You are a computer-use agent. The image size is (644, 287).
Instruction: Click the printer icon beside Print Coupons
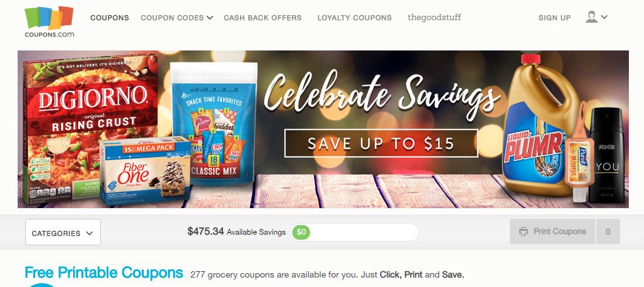tap(524, 231)
